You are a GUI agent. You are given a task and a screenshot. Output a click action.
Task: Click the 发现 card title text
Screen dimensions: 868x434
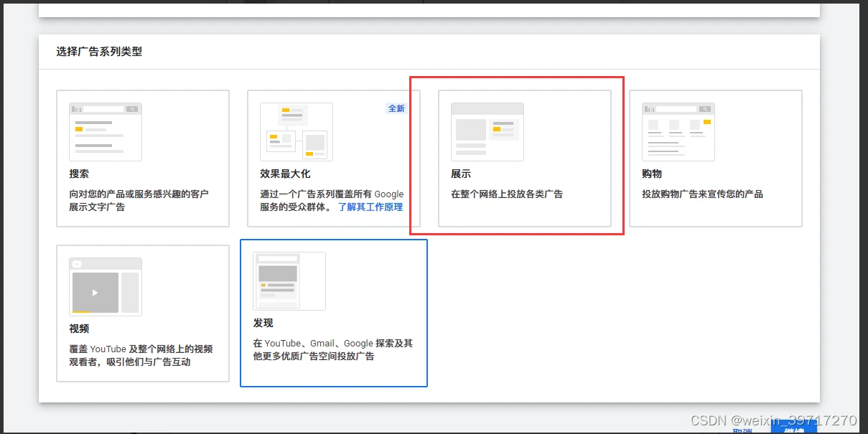[263, 324]
